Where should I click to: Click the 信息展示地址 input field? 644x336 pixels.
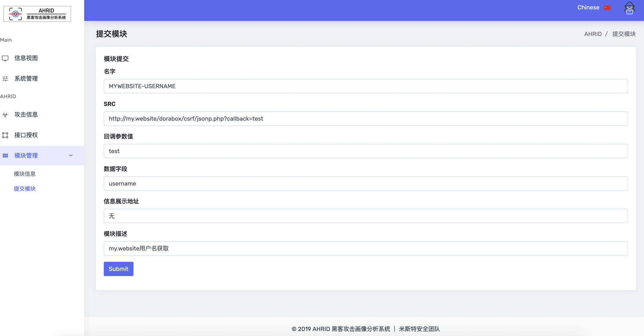click(x=365, y=216)
